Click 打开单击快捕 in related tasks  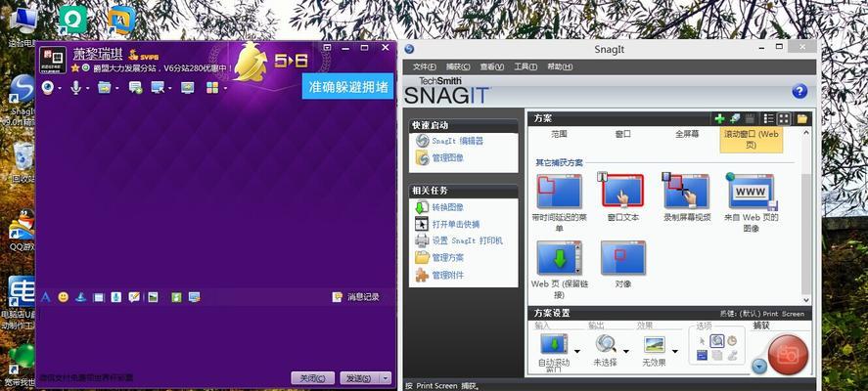tap(448, 224)
